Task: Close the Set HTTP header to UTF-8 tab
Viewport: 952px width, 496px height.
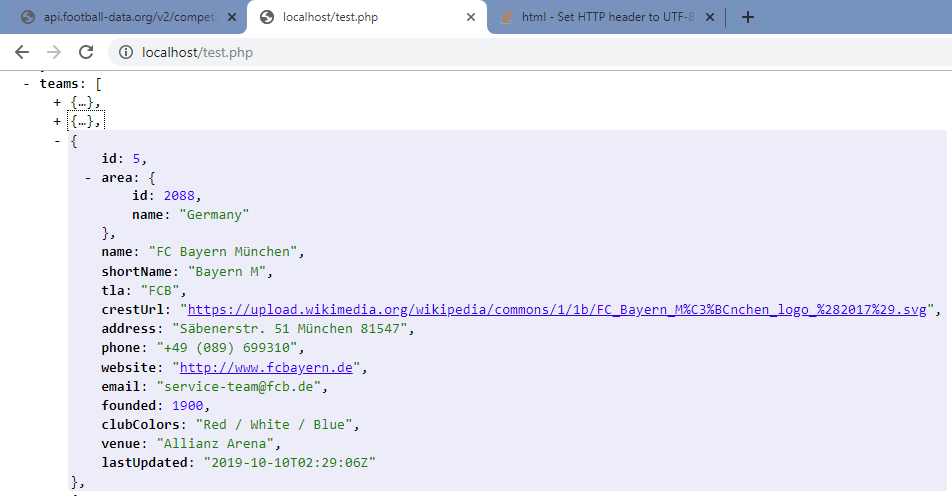Action: (x=710, y=17)
